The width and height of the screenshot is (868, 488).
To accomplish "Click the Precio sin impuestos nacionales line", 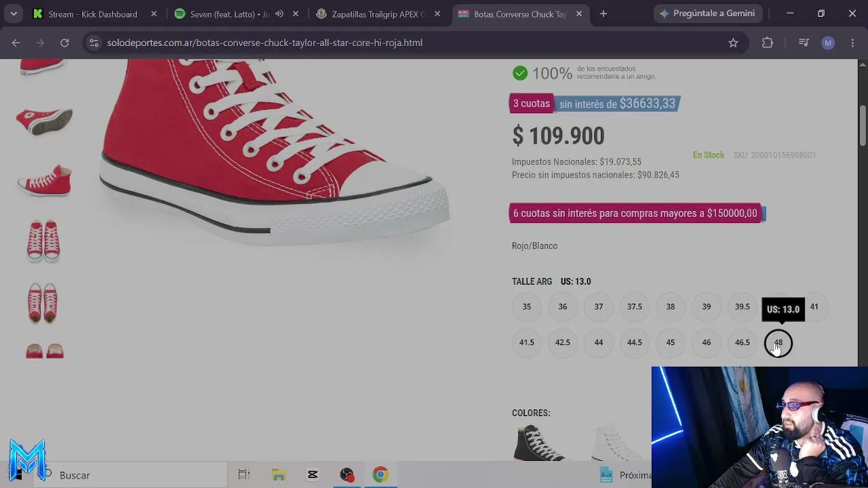I will [x=595, y=175].
